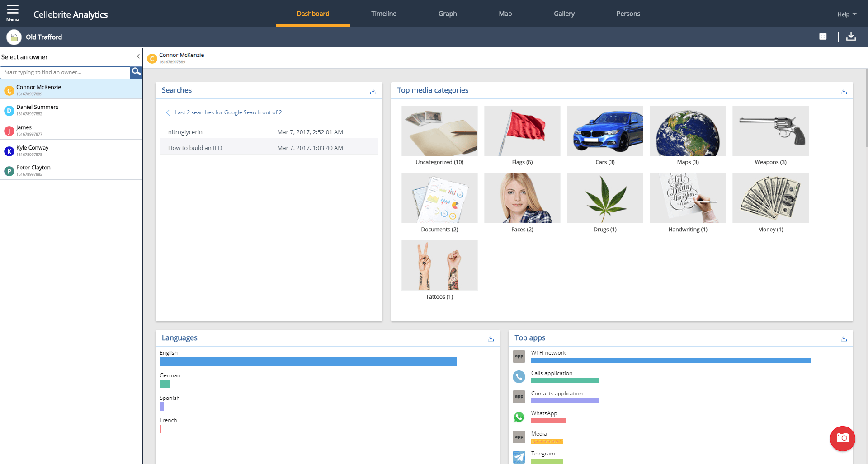
Task: Download the Top apps panel data
Action: coord(843,338)
